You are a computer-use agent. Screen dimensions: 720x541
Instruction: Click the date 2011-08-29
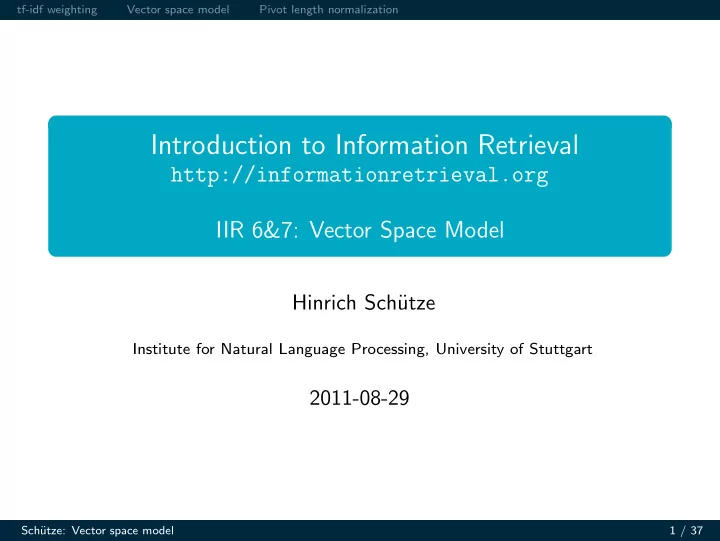(359, 398)
